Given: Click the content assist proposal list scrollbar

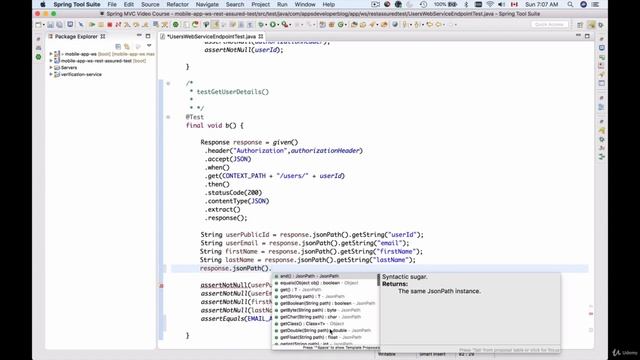Looking at the screenshot, I should [x=378, y=280].
